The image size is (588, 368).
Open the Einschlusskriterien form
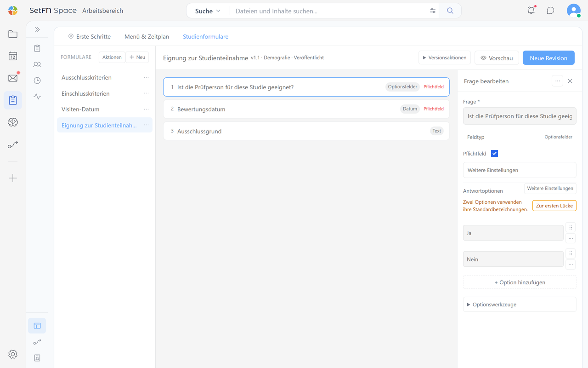[x=105, y=93]
